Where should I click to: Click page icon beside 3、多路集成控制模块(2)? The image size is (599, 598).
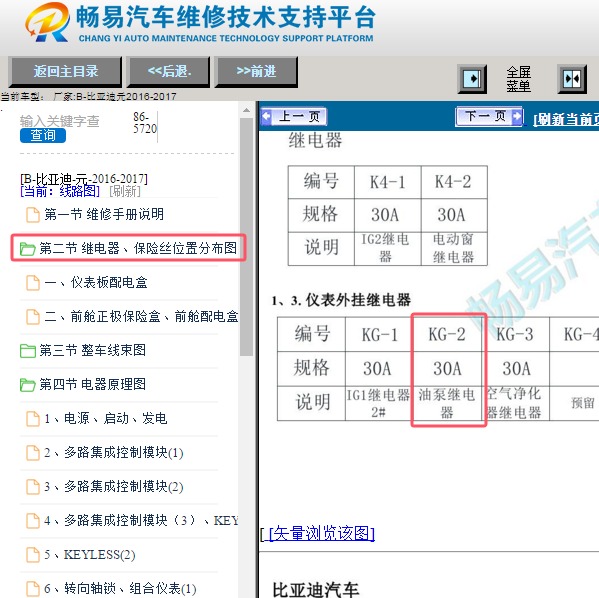[x=32, y=487]
